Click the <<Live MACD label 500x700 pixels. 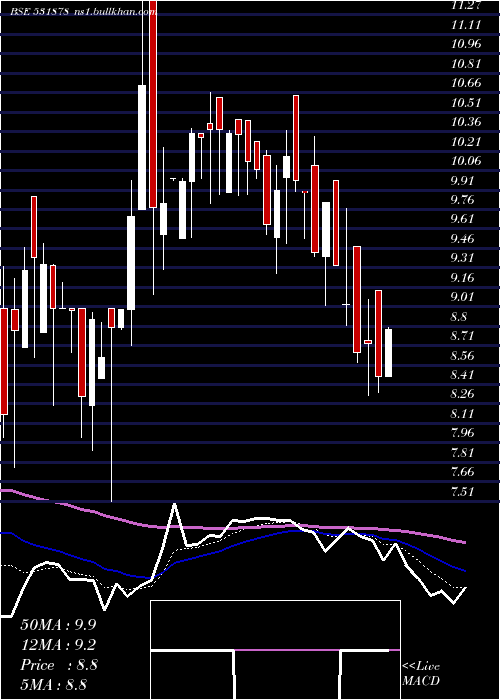coord(421,674)
